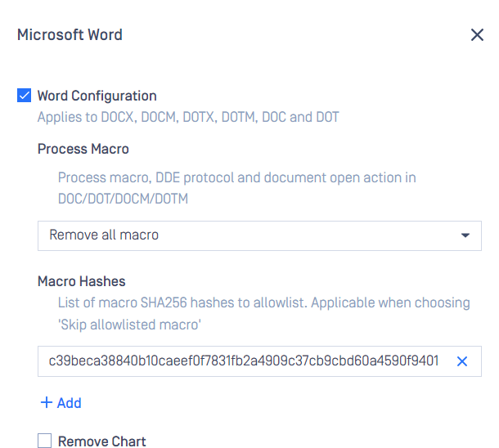
Task: Select the 'Remove all macro' value text
Action: 104,235
